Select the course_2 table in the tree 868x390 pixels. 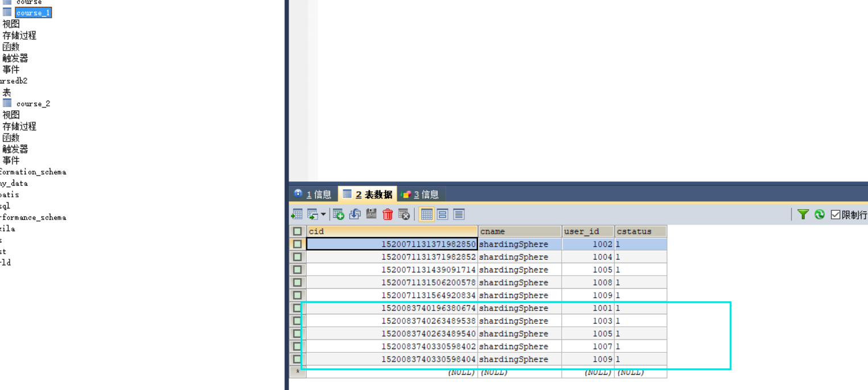click(33, 103)
